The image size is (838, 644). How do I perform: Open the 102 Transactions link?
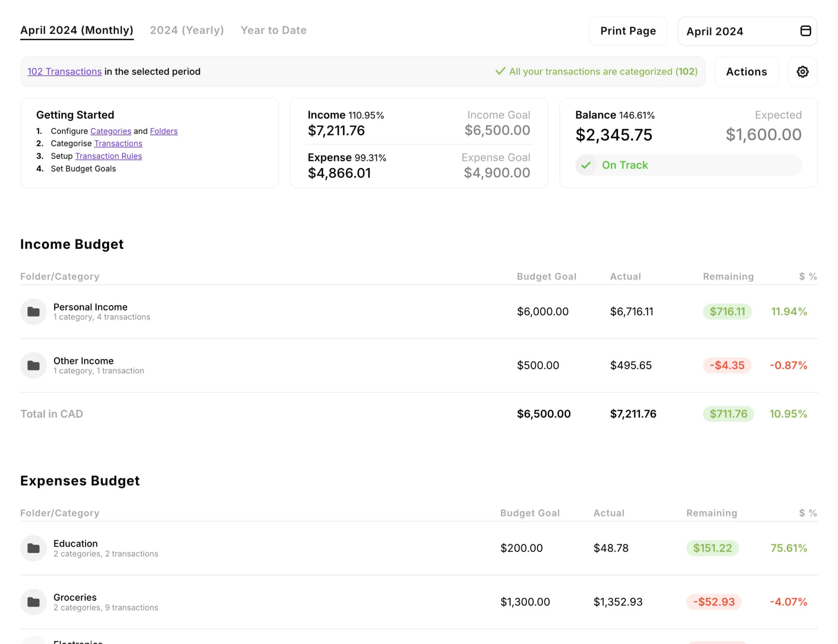coord(64,72)
